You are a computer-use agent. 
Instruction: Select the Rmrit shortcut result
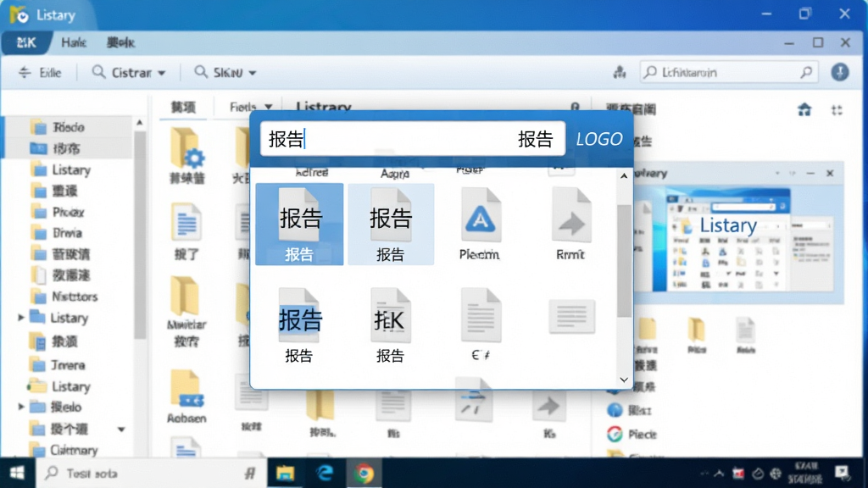(570, 224)
